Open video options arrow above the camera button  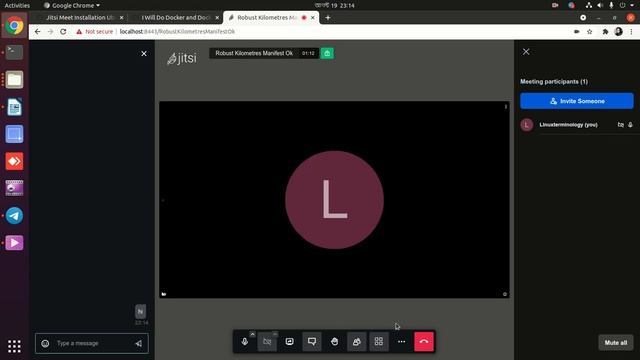click(x=275, y=334)
